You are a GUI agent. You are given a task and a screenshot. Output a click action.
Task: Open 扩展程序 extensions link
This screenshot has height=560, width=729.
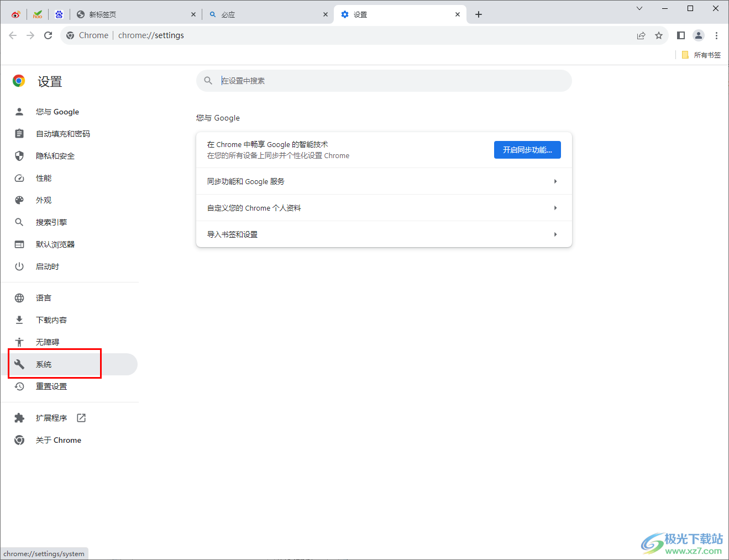tap(69, 418)
